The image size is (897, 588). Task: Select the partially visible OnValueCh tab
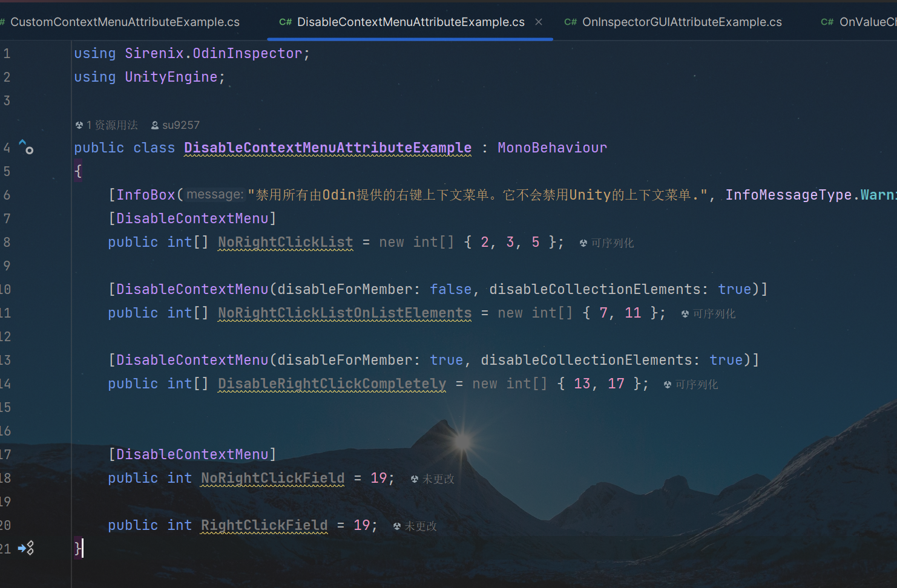pos(867,22)
